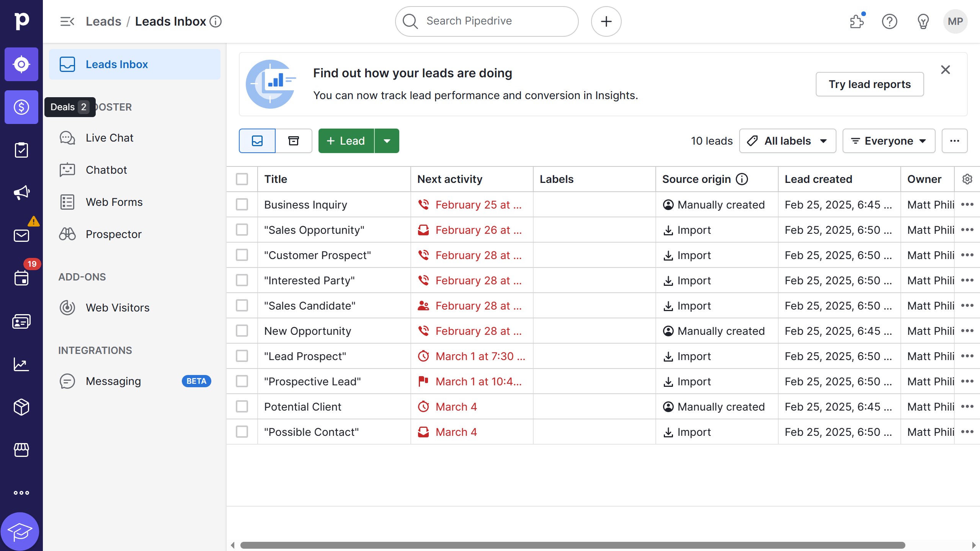980x551 pixels.
Task: Open the Campaigns megaphone icon
Action: pos(21,192)
